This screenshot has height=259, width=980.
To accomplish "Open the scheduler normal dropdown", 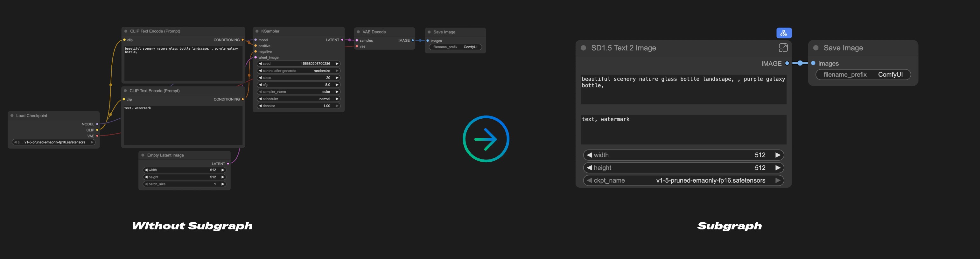I will point(298,99).
